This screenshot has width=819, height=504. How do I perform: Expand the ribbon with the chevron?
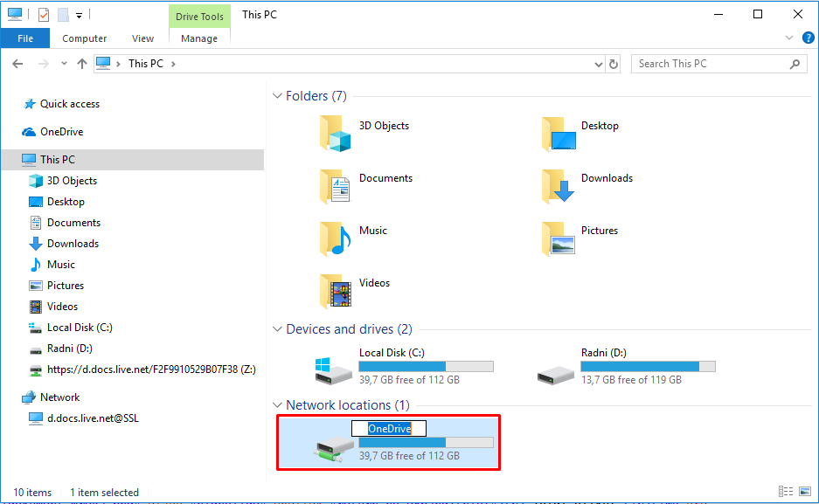[x=789, y=38]
